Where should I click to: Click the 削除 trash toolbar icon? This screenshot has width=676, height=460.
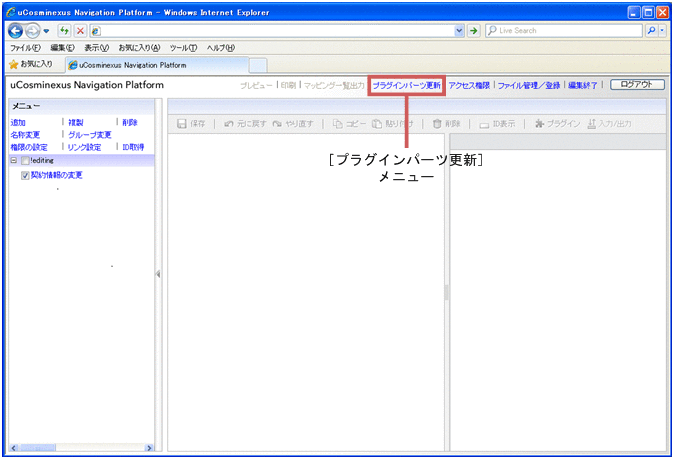437,124
